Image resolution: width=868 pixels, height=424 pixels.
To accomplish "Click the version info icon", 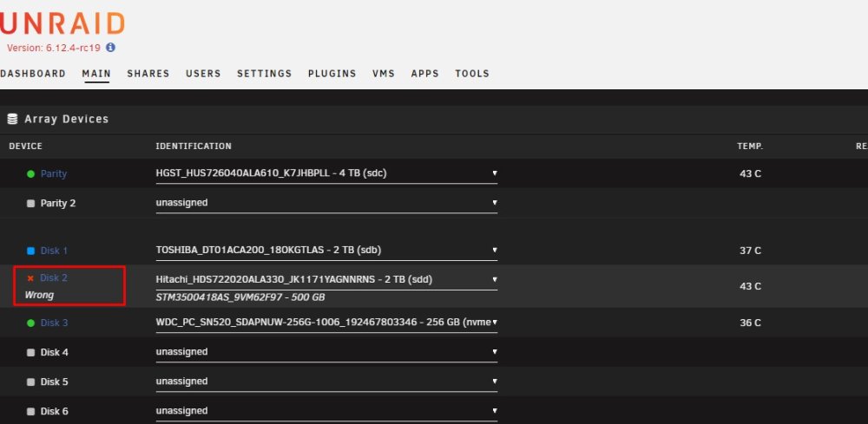I will point(111,48).
